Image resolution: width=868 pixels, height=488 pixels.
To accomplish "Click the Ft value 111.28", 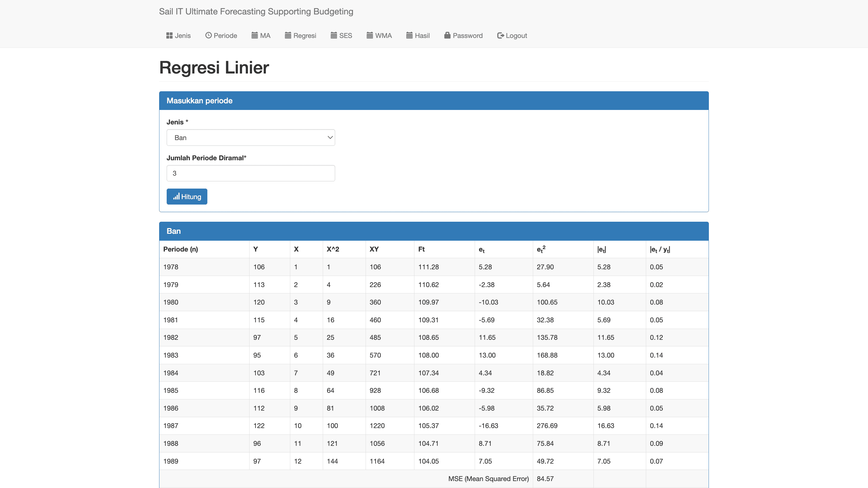I will pyautogui.click(x=428, y=267).
